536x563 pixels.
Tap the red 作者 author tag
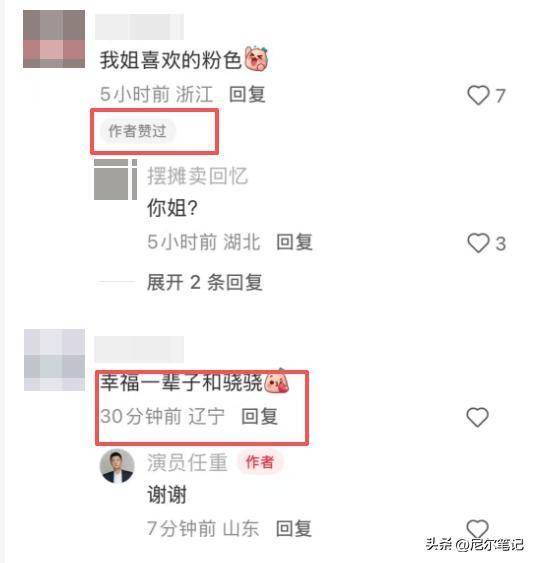[260, 462]
